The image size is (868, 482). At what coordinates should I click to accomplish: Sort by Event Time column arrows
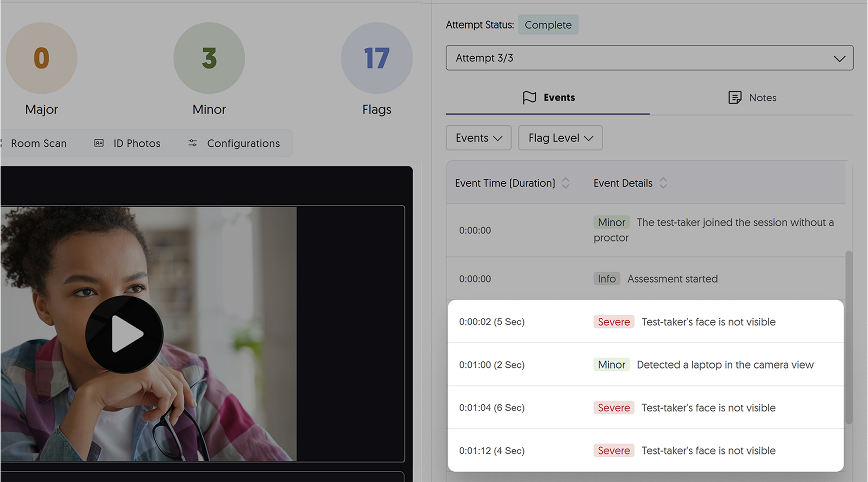click(566, 183)
